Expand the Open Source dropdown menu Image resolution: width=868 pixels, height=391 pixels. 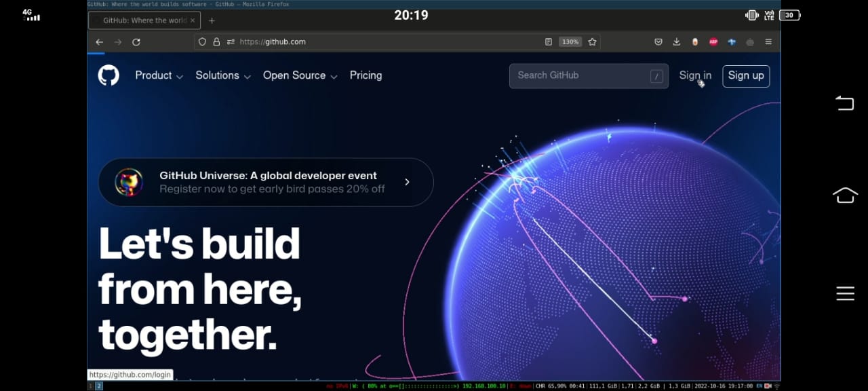coord(300,75)
